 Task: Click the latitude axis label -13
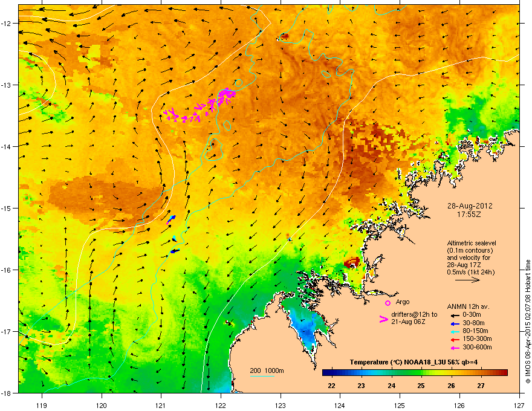[6, 85]
